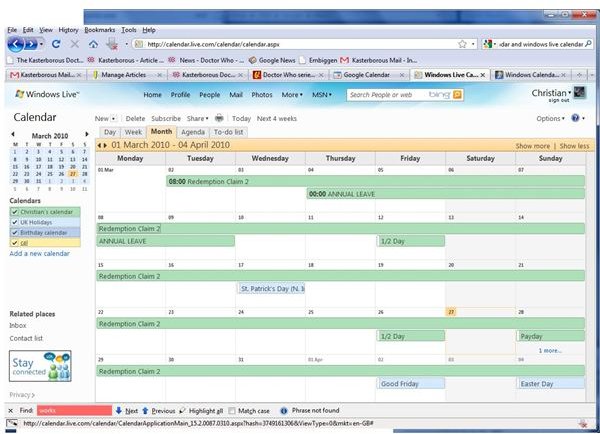Click the Show more link
Viewport: 600px width, 434px height.
pos(533,146)
